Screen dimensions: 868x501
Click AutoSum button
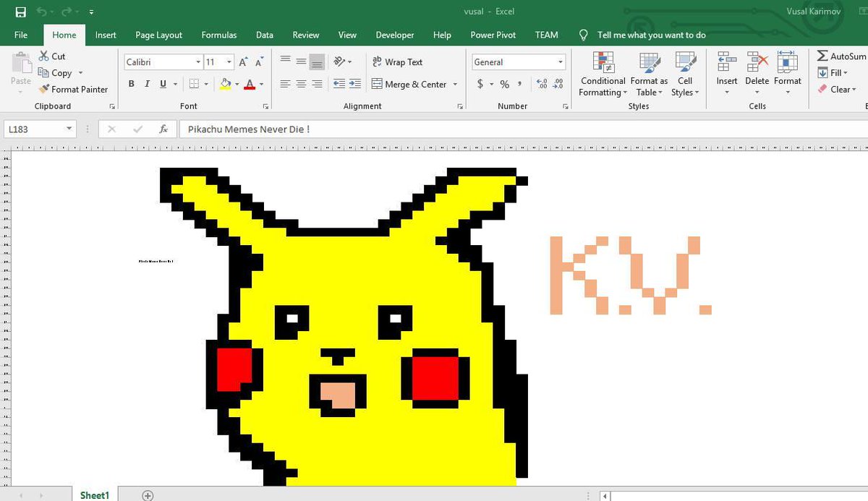[841, 56]
